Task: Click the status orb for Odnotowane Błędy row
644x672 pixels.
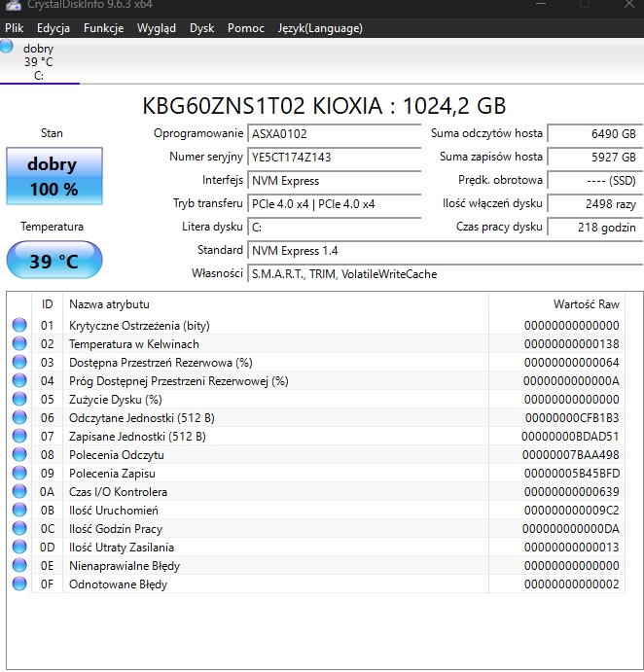Action: [18, 584]
